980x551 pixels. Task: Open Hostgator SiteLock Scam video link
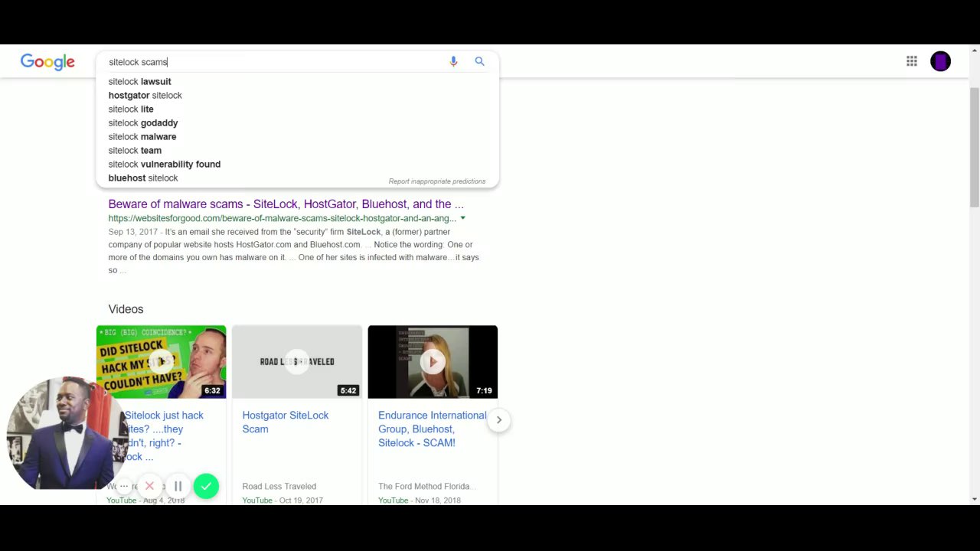click(286, 422)
